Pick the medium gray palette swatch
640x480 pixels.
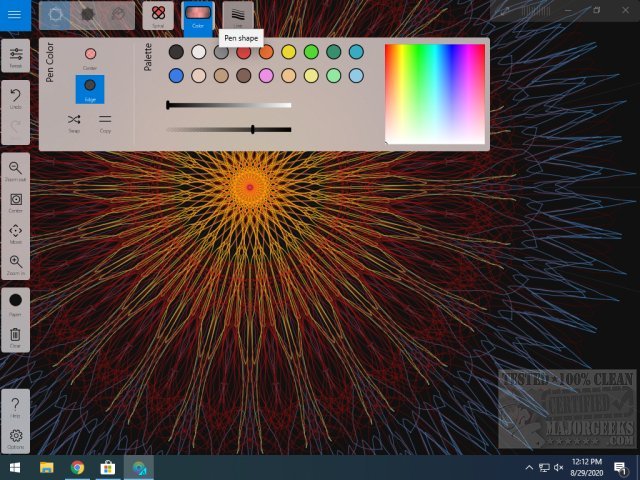(x=221, y=52)
